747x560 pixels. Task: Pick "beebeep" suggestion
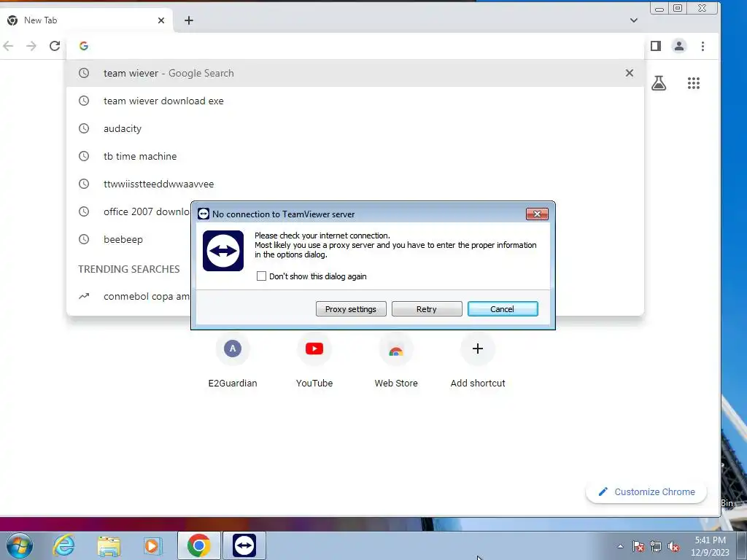(x=128, y=239)
